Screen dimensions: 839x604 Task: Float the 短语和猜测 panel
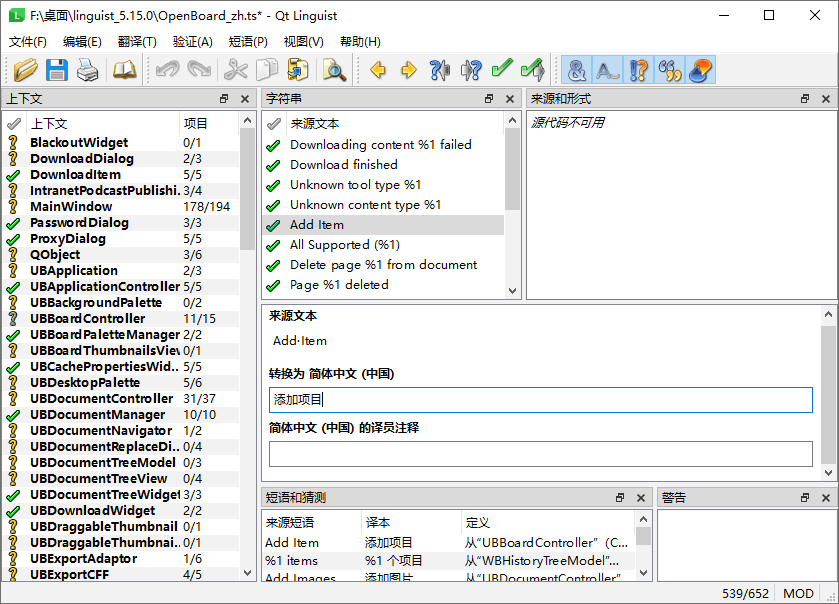pos(620,498)
